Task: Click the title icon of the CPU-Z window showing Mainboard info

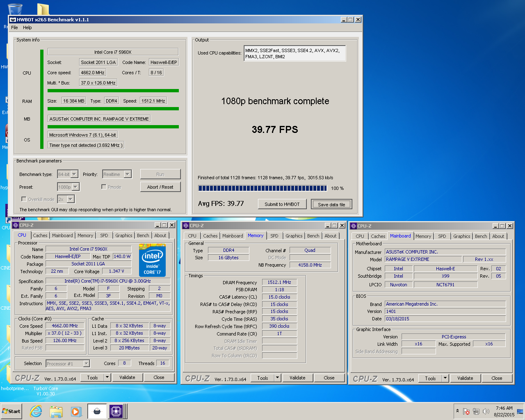Action: [x=354, y=226]
